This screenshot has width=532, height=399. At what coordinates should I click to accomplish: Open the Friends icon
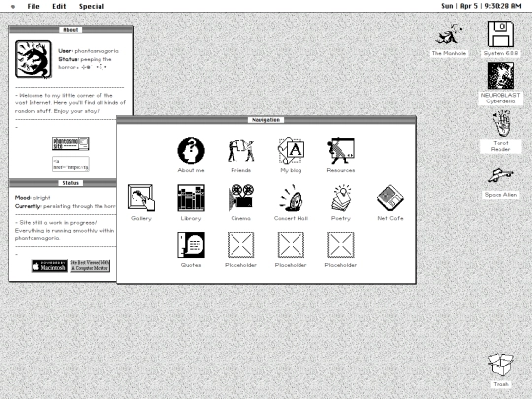pos(241,151)
